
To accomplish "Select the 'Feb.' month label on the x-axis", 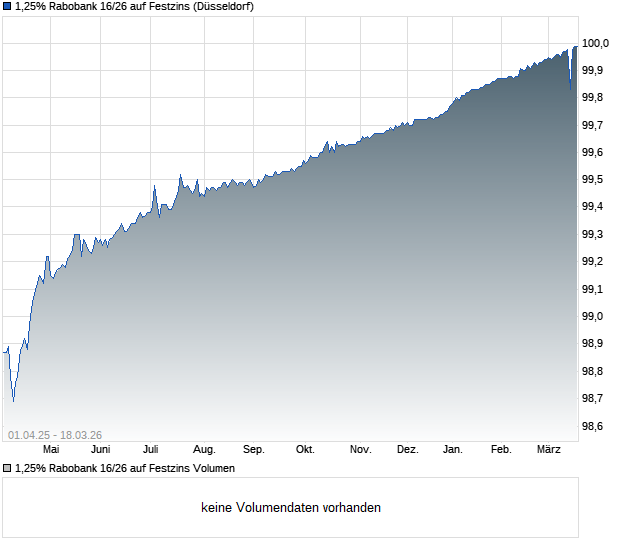I will click(501, 450).
